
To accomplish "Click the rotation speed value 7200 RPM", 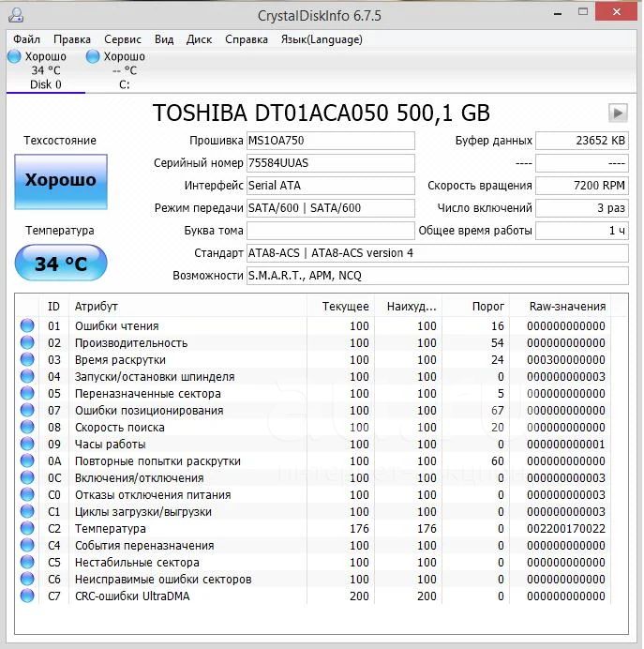I will click(x=582, y=186).
